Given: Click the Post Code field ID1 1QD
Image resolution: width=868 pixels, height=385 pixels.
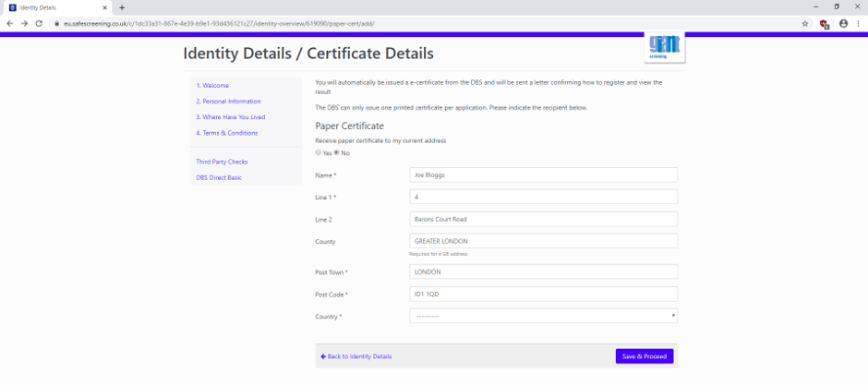Looking at the screenshot, I should 544,294.
